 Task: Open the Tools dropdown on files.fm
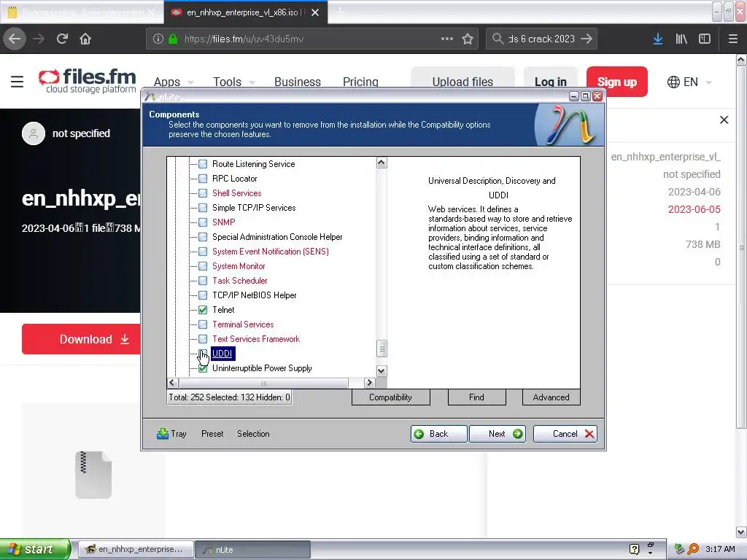pos(234,82)
